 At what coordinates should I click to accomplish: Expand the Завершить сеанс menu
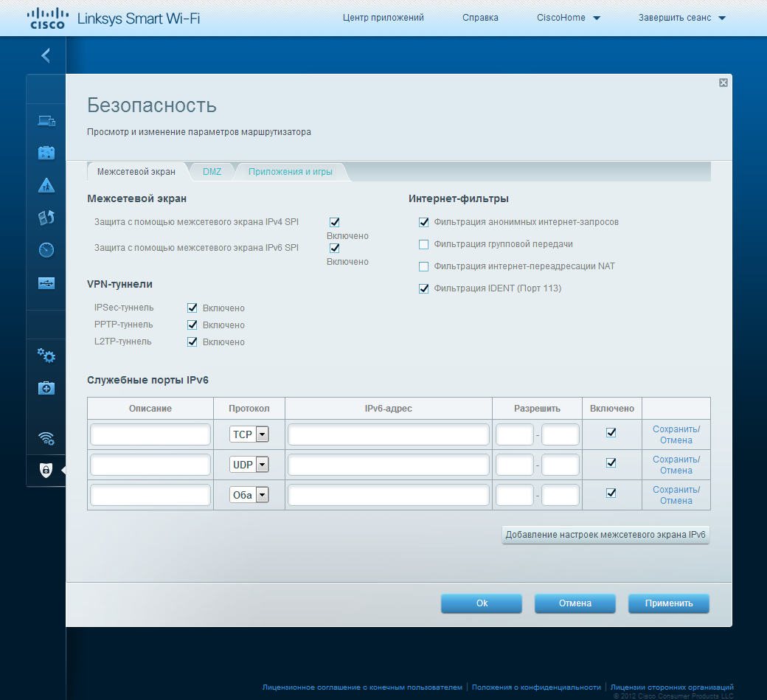[x=681, y=18]
